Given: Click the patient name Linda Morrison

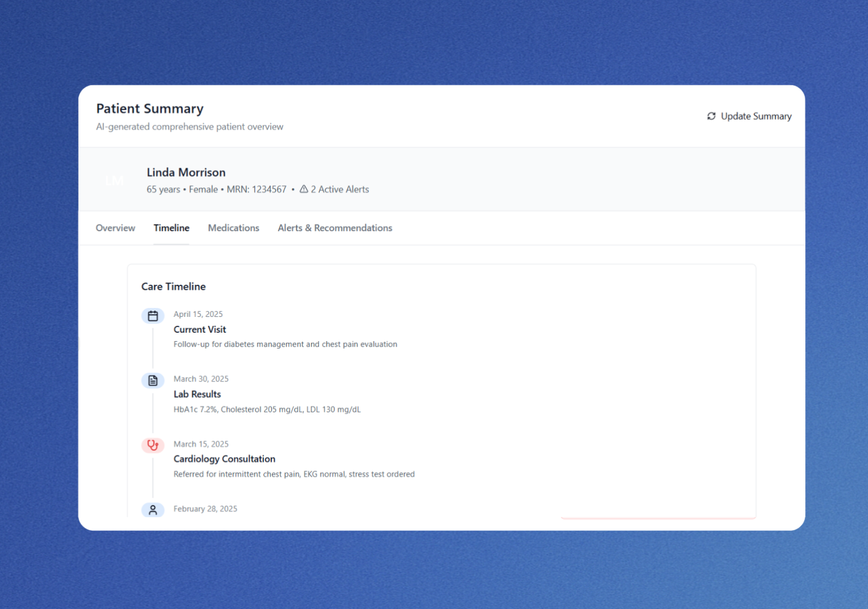Looking at the screenshot, I should (x=186, y=172).
